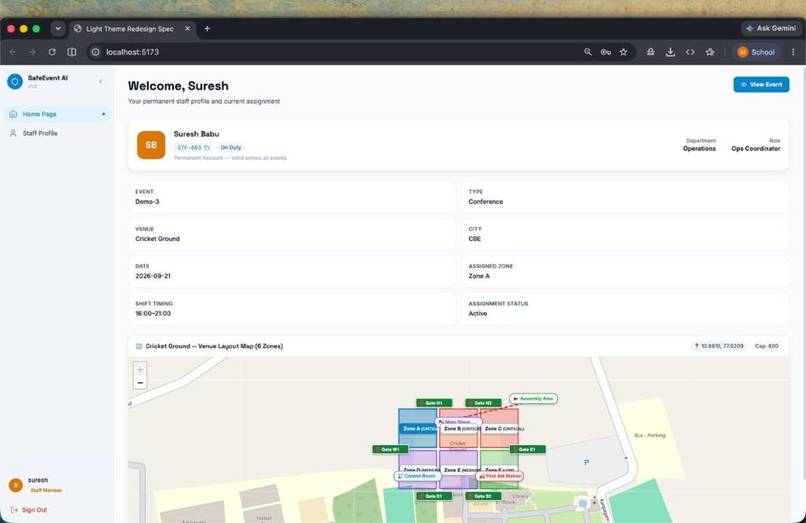This screenshot has height=523, width=806.
Task: Select the Light Theme Redesign Spec tab
Action: (130, 29)
